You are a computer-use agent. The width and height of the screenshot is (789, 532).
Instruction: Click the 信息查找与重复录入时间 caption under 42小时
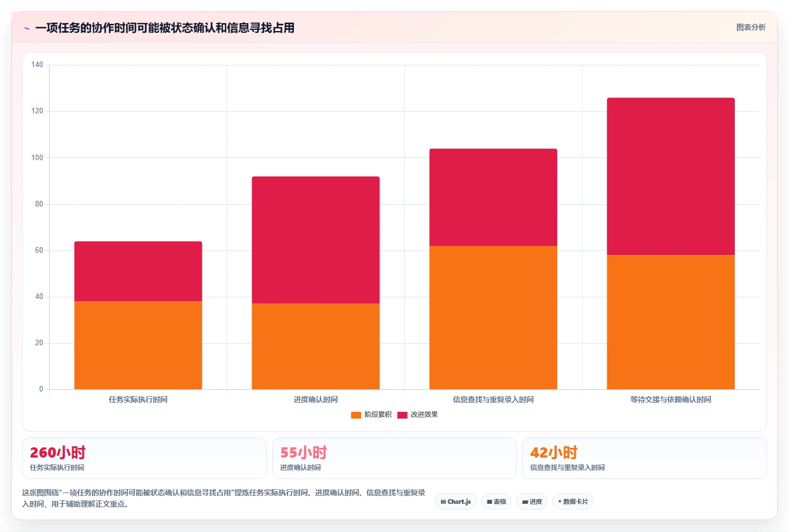point(567,468)
